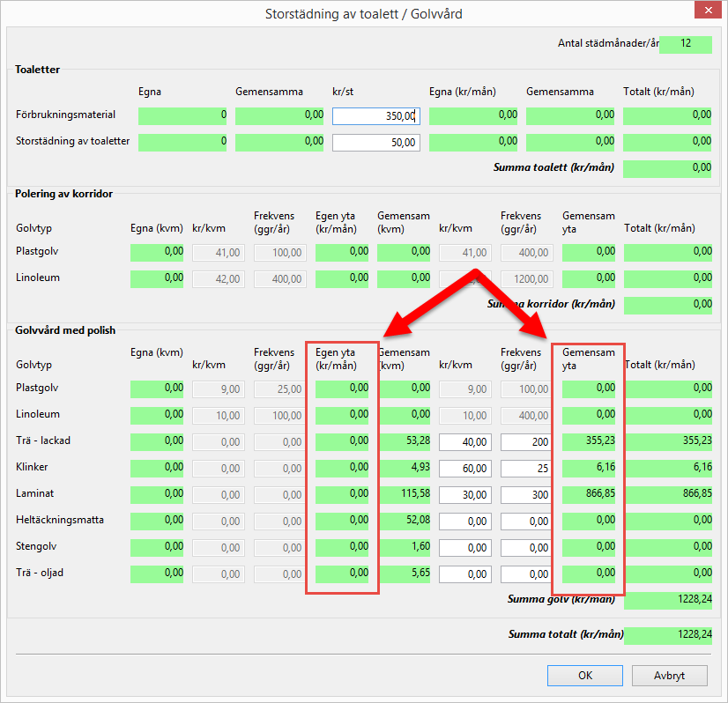Screen dimensions: 728x703
Task: Select Laminat frequency field showing 300
Action: click(527, 495)
